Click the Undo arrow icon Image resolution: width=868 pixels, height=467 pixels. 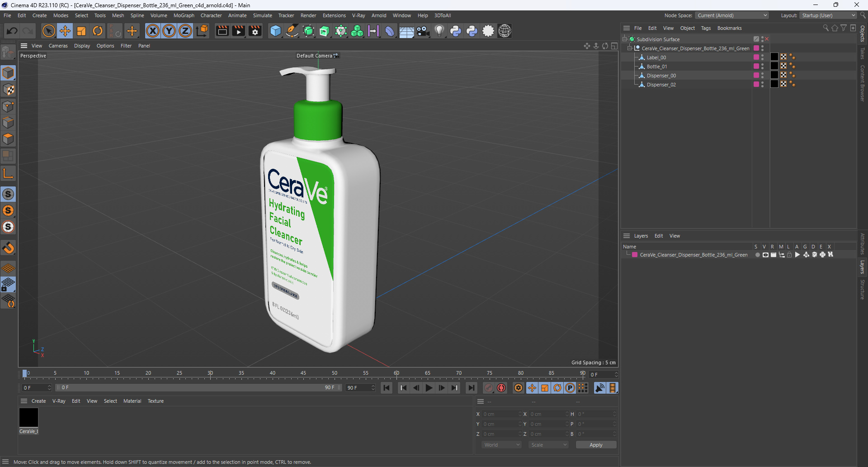coord(12,31)
